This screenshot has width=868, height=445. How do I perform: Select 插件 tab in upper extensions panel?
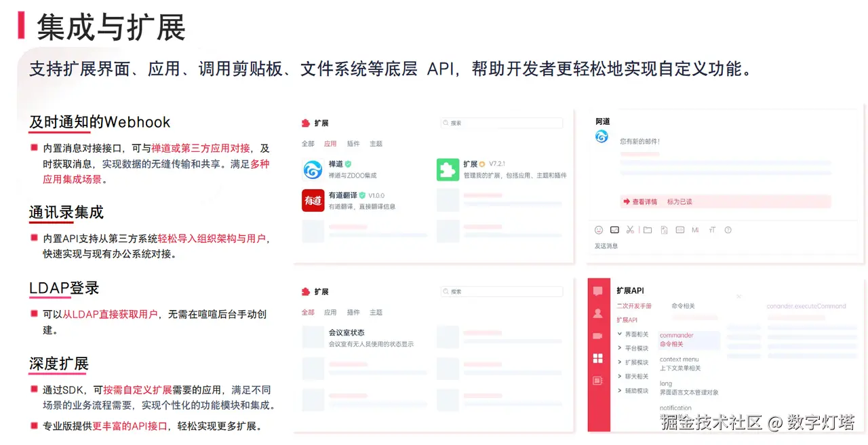click(x=353, y=144)
